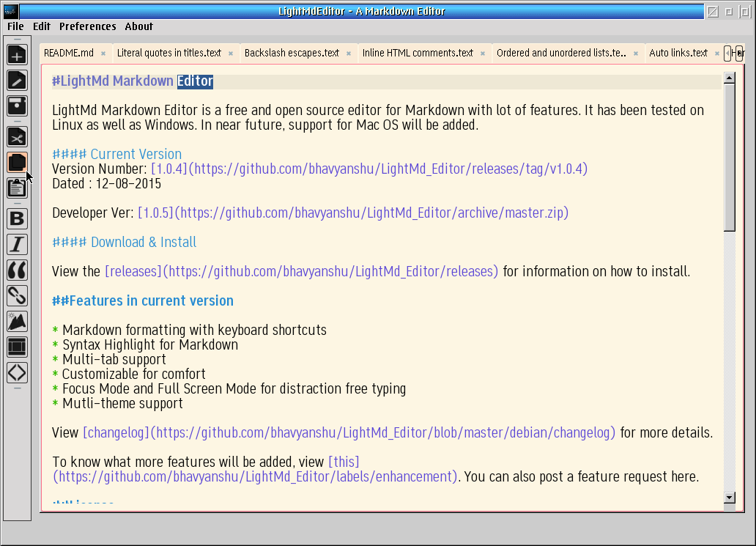756x546 pixels.
Task: Click the scrollbar down arrow
Action: (x=729, y=498)
